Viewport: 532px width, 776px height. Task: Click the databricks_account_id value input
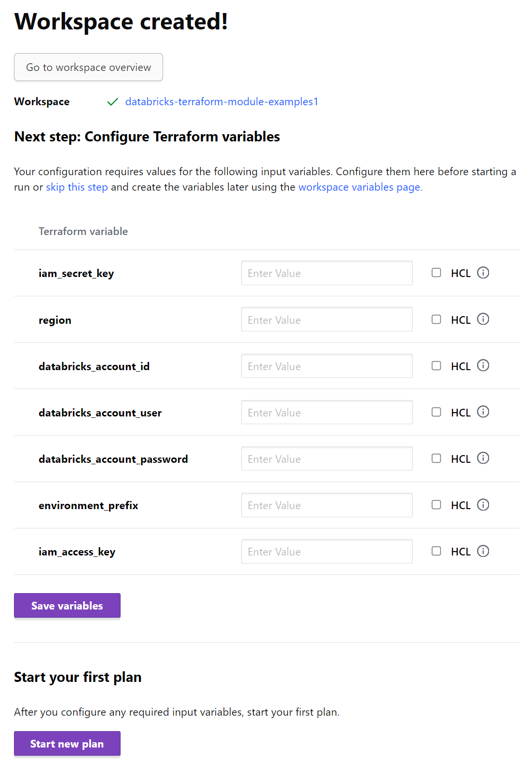coord(327,366)
